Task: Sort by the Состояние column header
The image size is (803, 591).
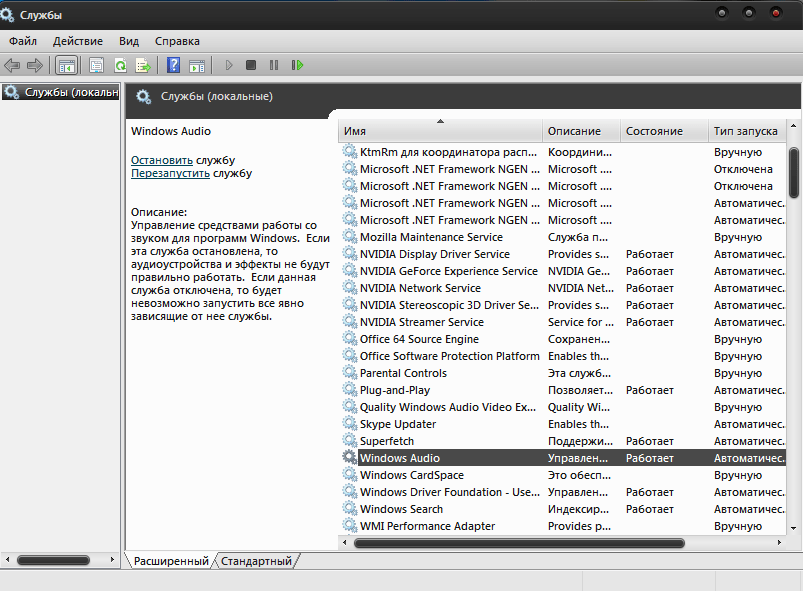Action: [x=654, y=131]
